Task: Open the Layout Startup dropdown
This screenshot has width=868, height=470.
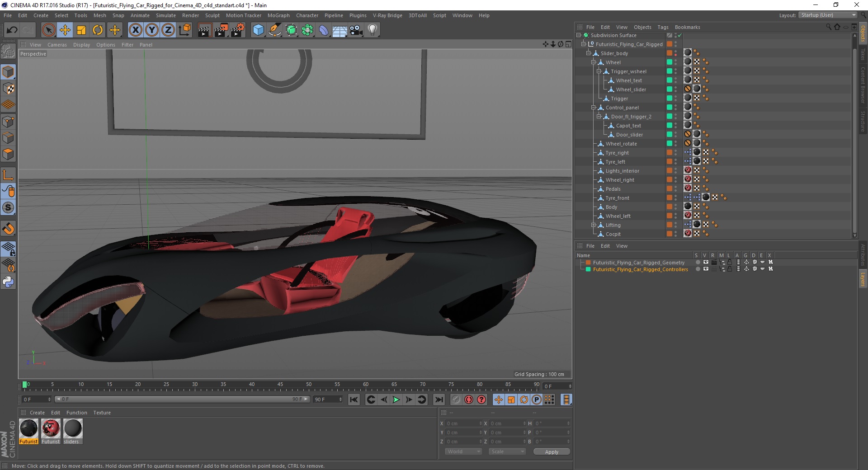Action: tap(827, 15)
